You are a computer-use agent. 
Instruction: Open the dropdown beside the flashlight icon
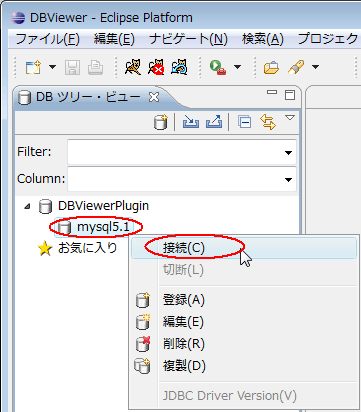(315, 67)
